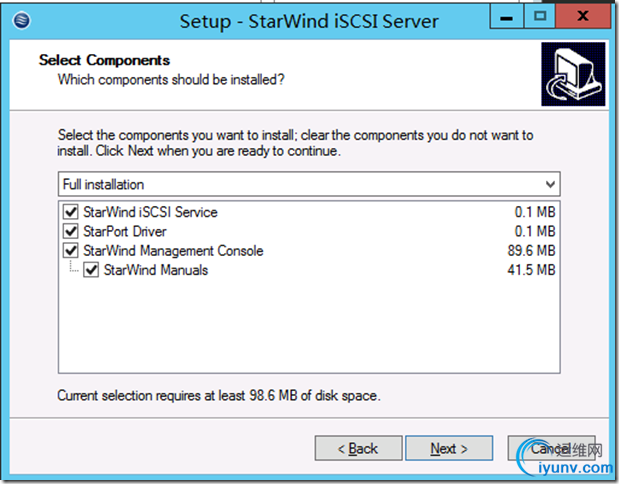Maximize the Setup window

(x=541, y=16)
